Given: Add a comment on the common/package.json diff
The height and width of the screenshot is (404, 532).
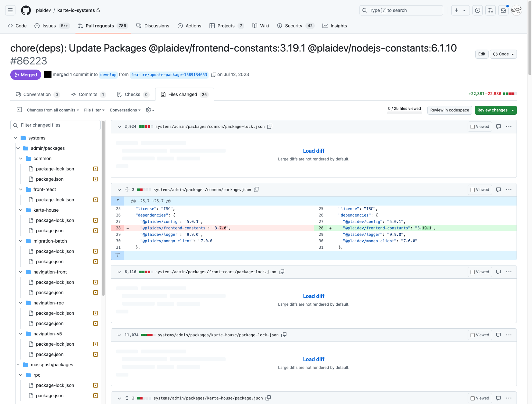Looking at the screenshot, I should 498,190.
